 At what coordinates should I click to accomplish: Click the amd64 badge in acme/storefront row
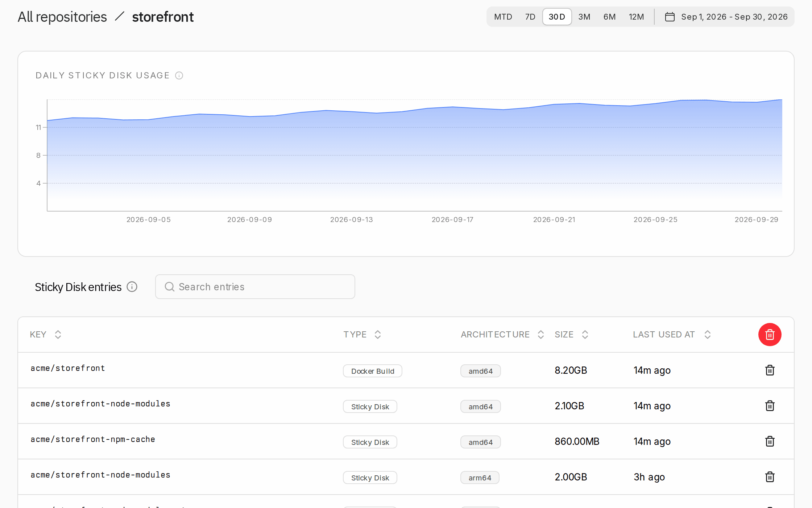tap(481, 371)
